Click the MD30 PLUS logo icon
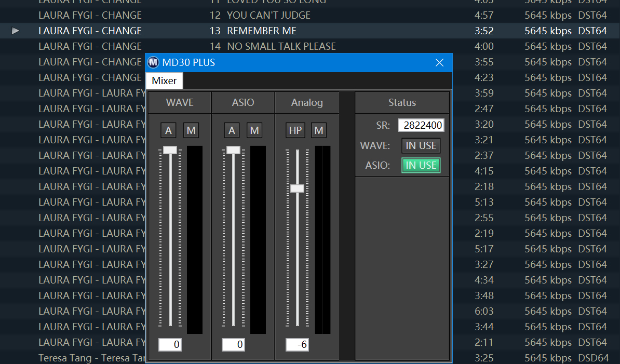The width and height of the screenshot is (620, 364). tap(153, 63)
